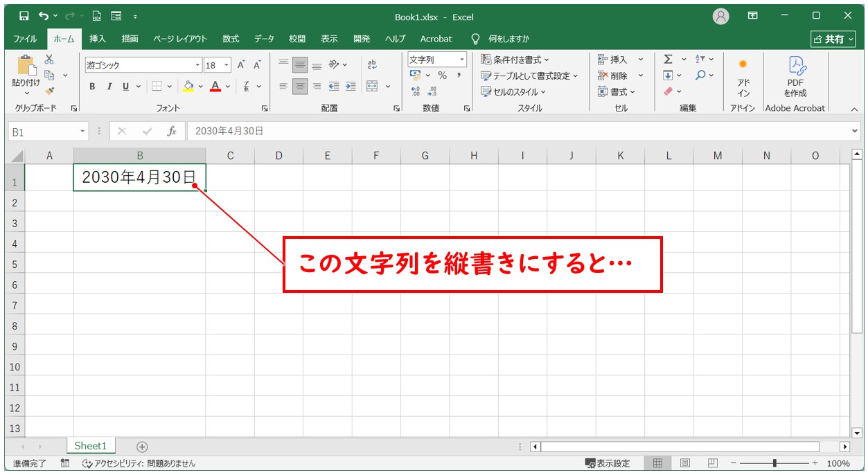
Task: Expand the 条件付き書式 dropdown
Action: [x=547, y=60]
